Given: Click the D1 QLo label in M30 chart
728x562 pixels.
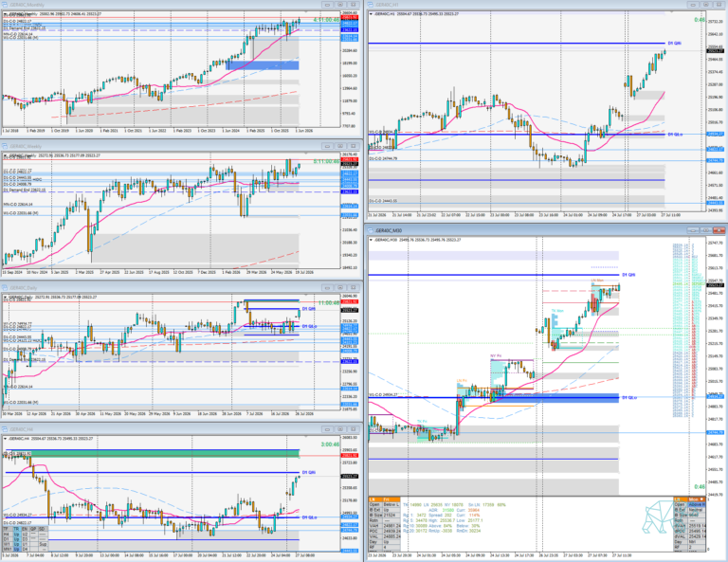Looking at the screenshot, I should (x=629, y=398).
